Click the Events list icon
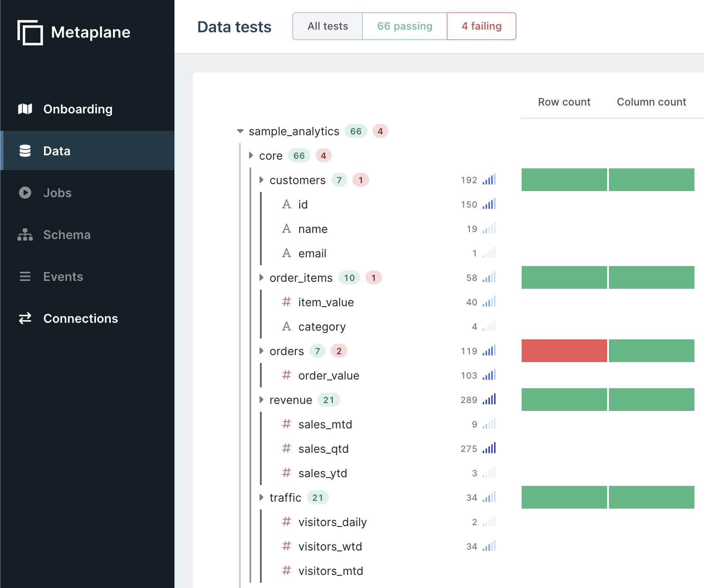The height and width of the screenshot is (588, 704). point(25,277)
